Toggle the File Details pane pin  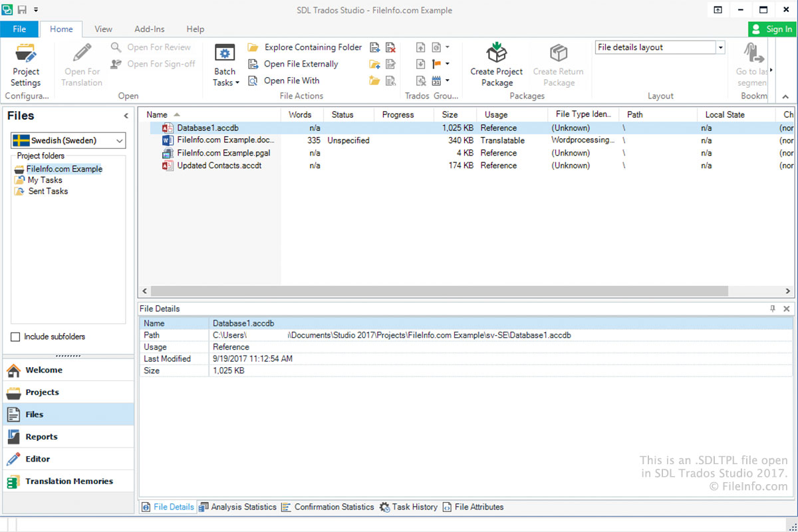pyautogui.click(x=773, y=309)
